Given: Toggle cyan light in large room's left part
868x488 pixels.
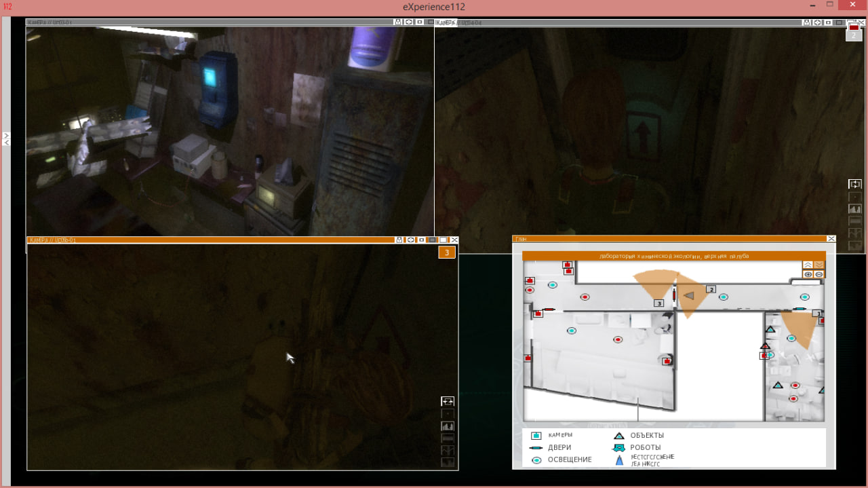Looking at the screenshot, I should tap(572, 331).
